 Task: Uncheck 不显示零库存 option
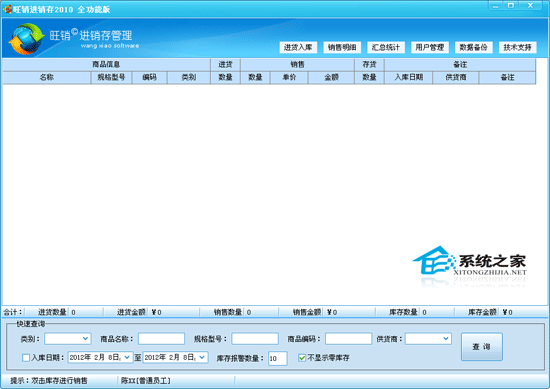click(302, 358)
